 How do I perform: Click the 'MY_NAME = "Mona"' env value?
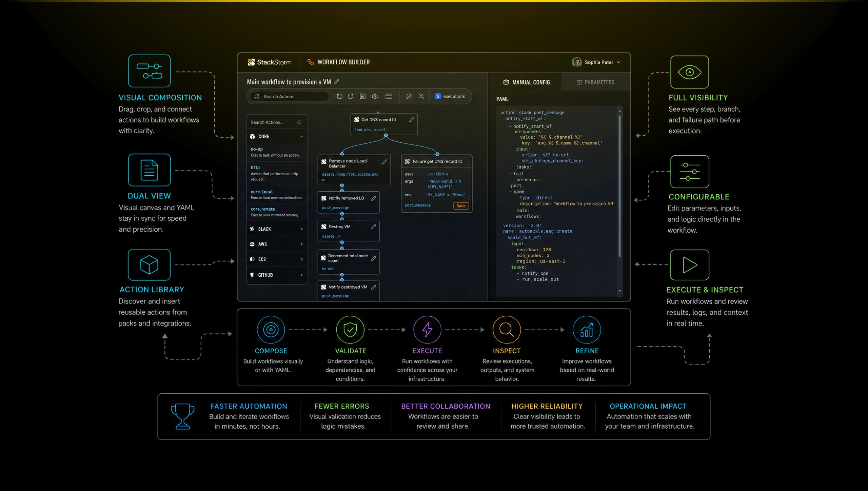(446, 195)
